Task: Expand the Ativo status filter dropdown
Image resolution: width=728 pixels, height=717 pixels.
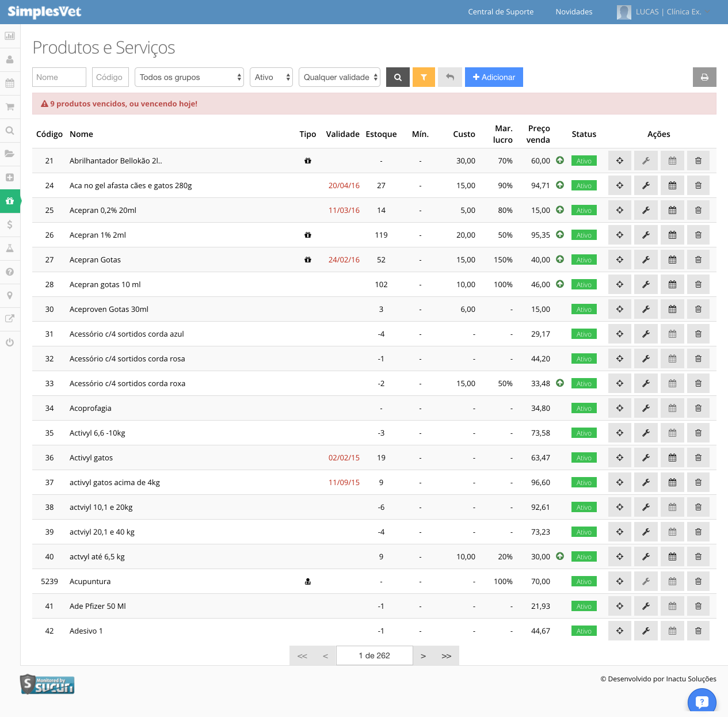Action: point(271,77)
